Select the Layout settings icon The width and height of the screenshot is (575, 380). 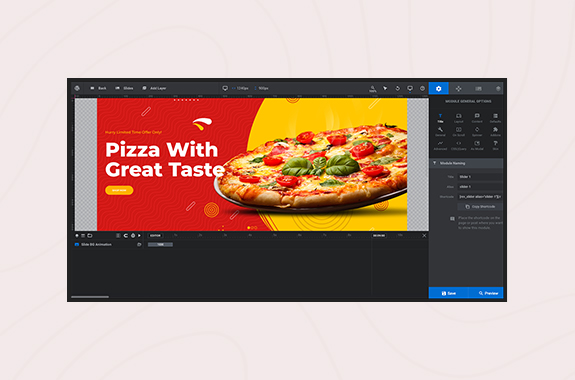pyautogui.click(x=458, y=118)
